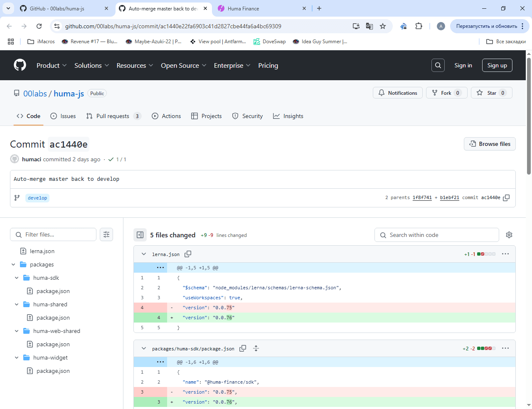Screen dimensions: 532x409
Task: Open the Pull requests tab
Action: tap(113, 116)
